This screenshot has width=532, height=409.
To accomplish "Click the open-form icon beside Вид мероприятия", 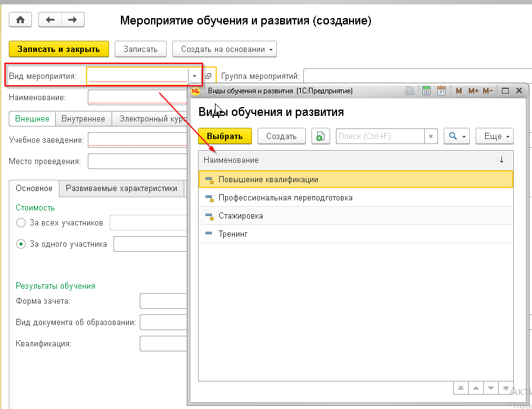I will tap(209, 76).
